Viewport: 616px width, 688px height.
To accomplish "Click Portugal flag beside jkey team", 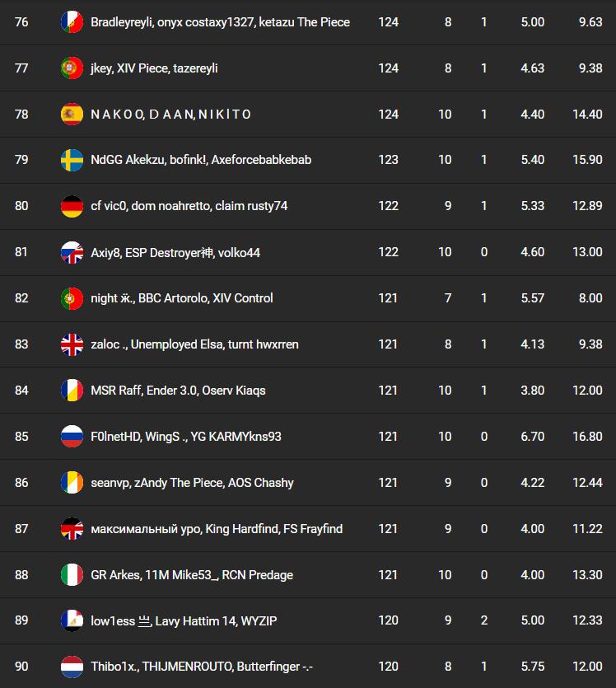I will [72, 68].
